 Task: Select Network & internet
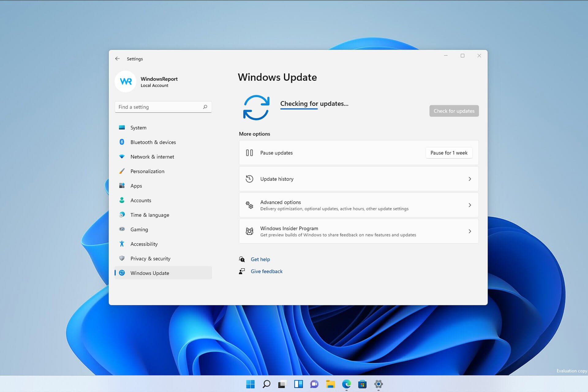point(163,156)
